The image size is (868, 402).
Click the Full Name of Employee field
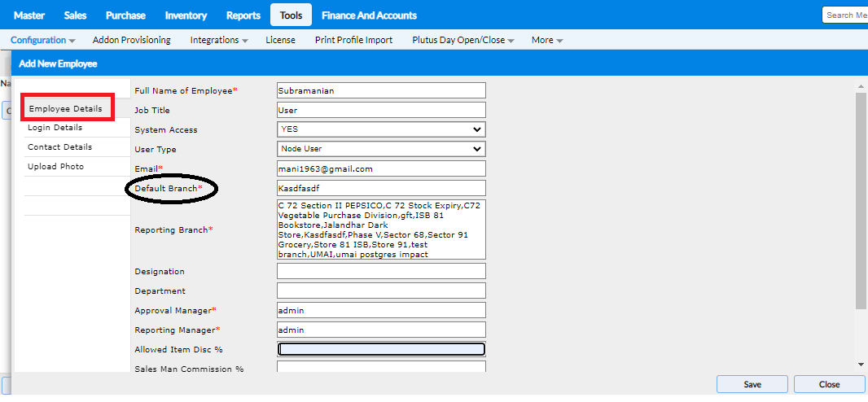click(381, 90)
